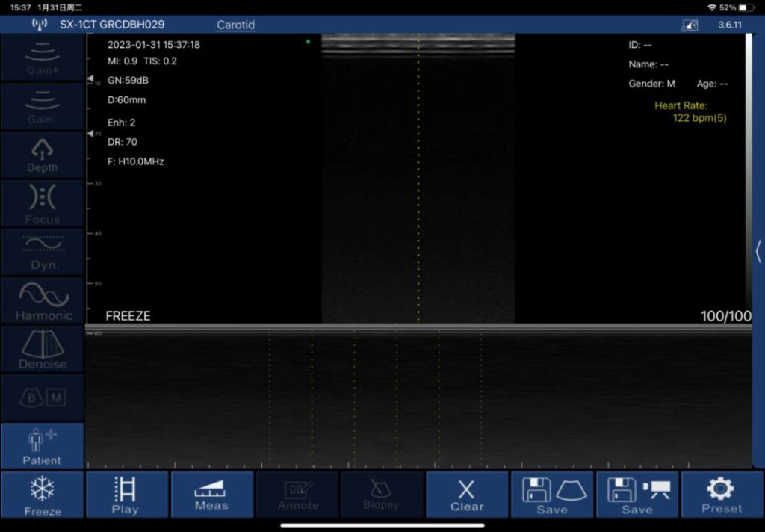Open the Depth control
This screenshot has height=532, width=765.
pyautogui.click(x=43, y=155)
